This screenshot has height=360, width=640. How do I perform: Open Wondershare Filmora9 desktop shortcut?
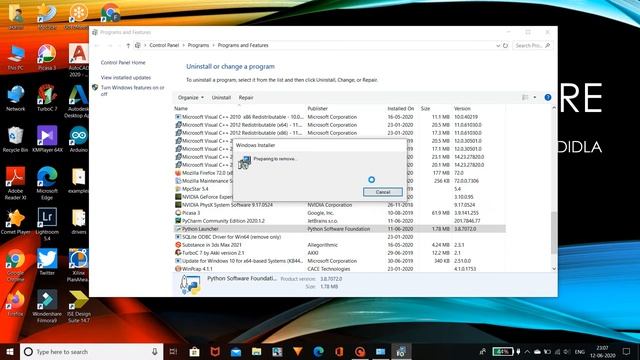(x=47, y=307)
